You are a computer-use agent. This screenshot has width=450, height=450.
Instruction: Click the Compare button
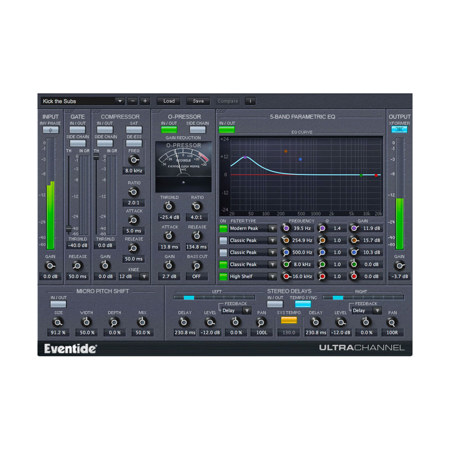coord(228,101)
